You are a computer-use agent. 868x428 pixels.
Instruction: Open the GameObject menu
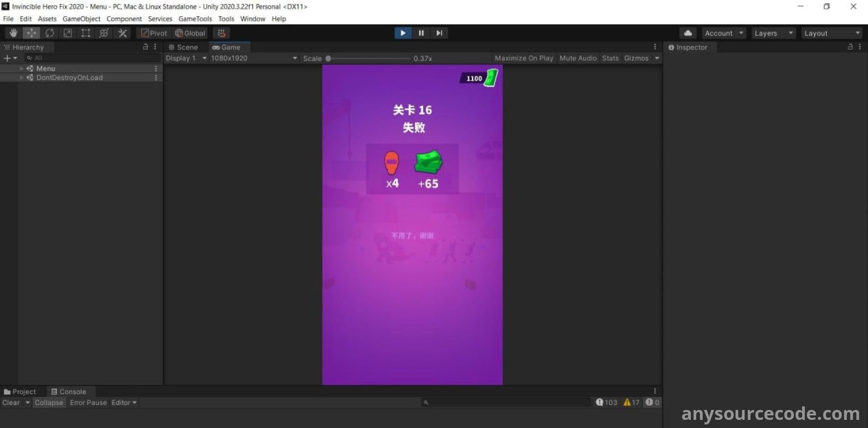point(81,19)
